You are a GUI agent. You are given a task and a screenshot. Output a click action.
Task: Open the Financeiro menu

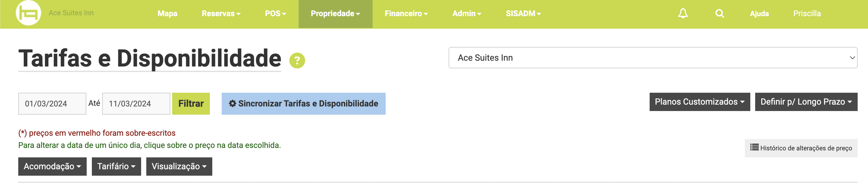tap(406, 13)
